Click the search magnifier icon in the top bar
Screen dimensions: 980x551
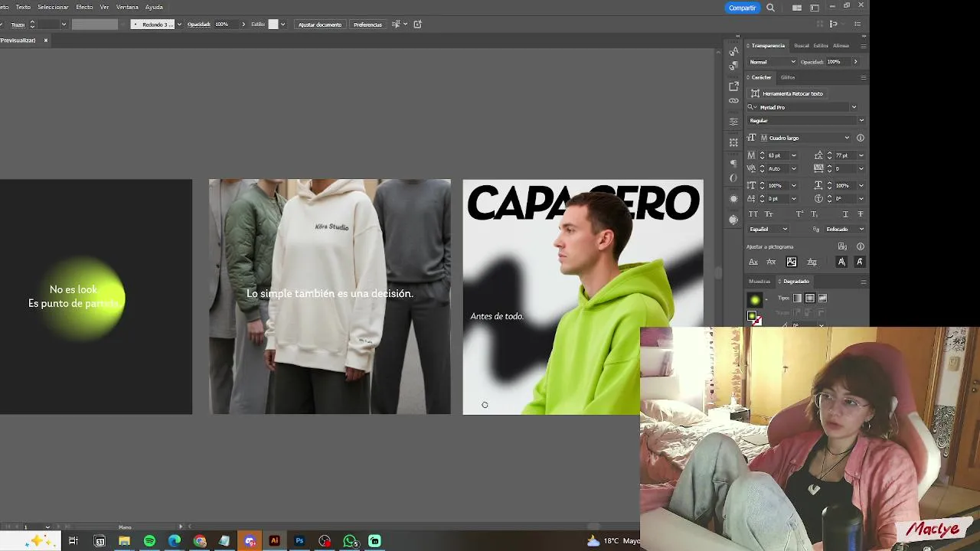coord(770,8)
